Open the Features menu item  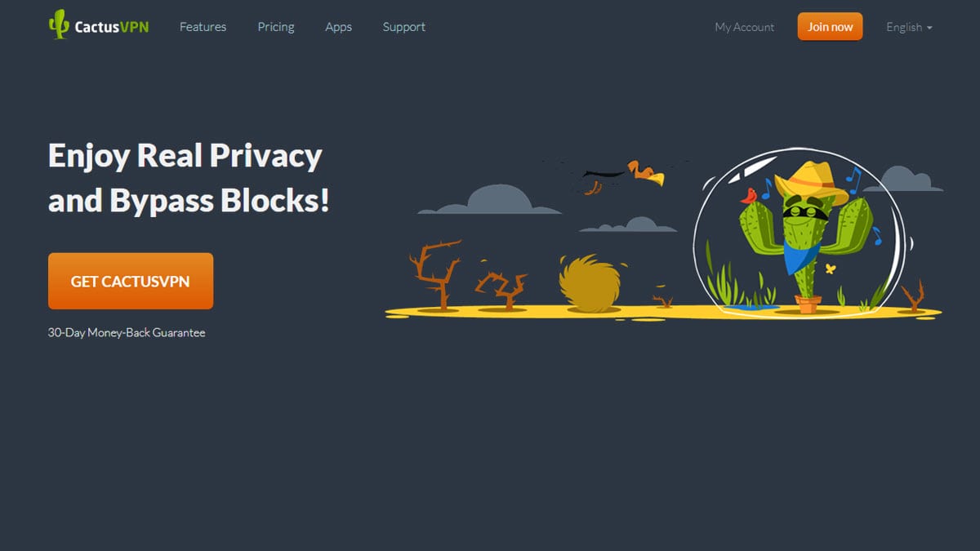(x=203, y=27)
